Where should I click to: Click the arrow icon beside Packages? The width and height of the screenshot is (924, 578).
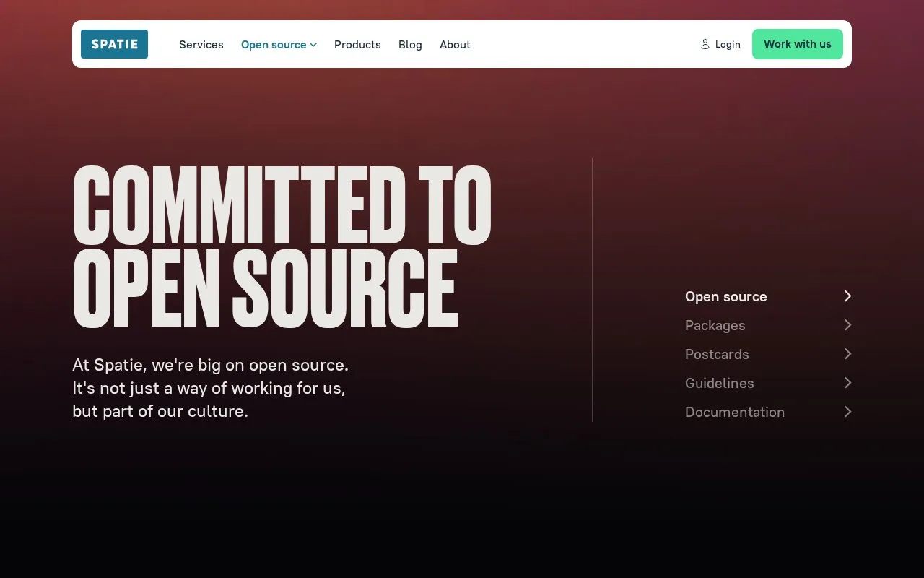point(847,325)
